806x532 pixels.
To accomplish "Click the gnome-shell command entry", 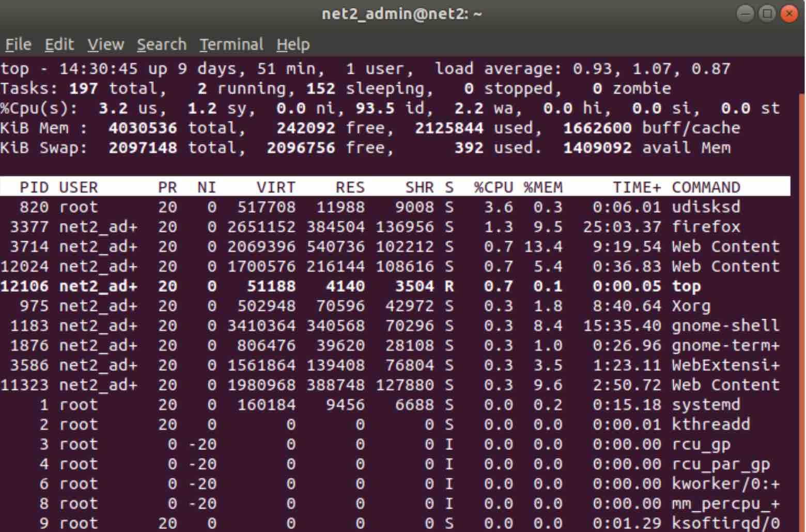I will pyautogui.click(x=725, y=325).
